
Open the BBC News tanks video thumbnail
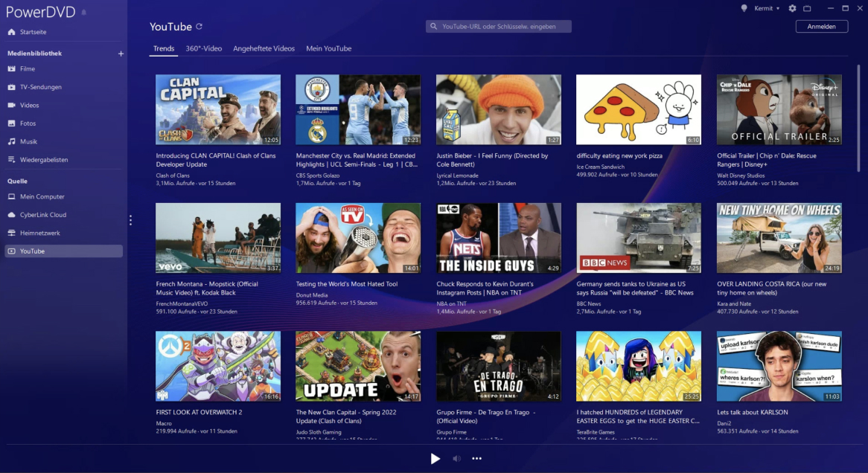tap(638, 238)
